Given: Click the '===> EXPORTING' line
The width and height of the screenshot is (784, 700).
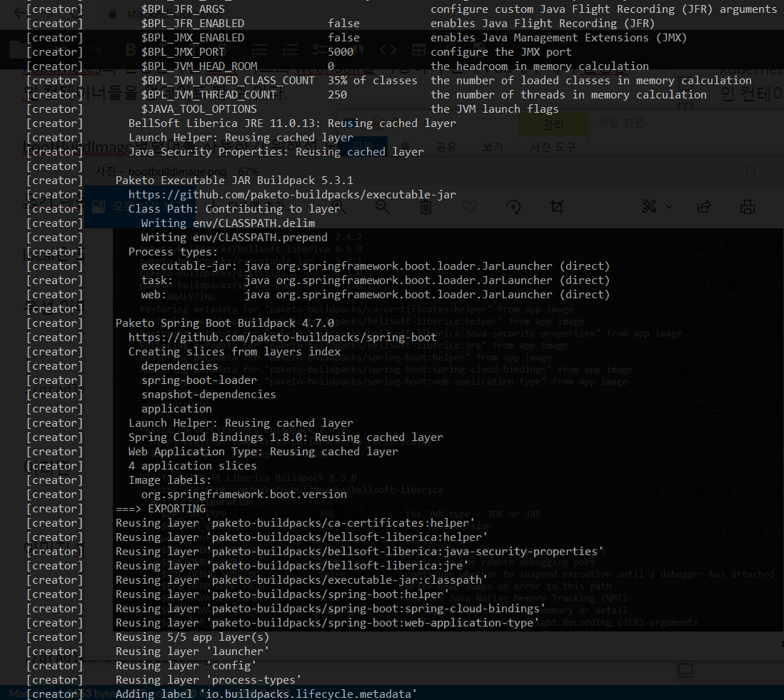Looking at the screenshot, I should [x=161, y=509].
